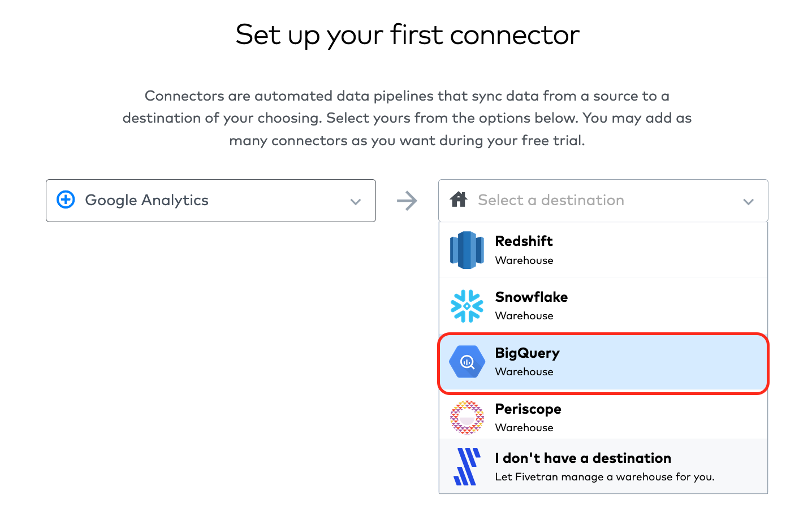Click the connectors description paragraph

[407, 118]
